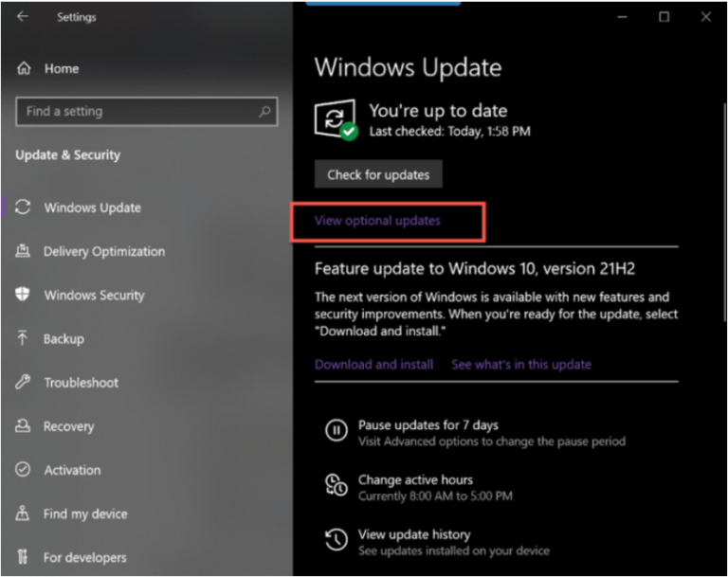This screenshot has width=728, height=577.
Task: Click the Settings title in the title bar
Action: 77,17
